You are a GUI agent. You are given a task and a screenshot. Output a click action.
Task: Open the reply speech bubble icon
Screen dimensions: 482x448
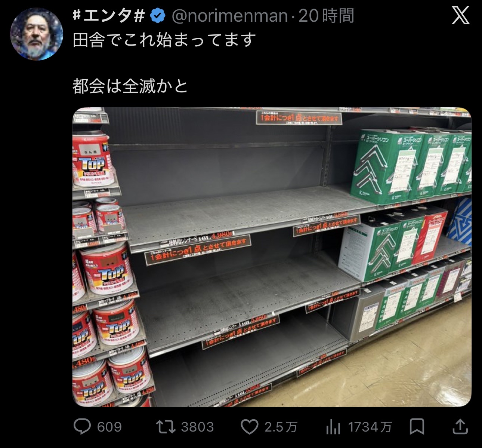click(82, 426)
